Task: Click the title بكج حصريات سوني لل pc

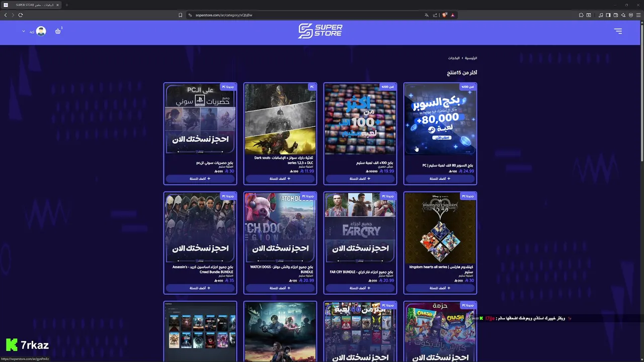Action: pos(214,163)
